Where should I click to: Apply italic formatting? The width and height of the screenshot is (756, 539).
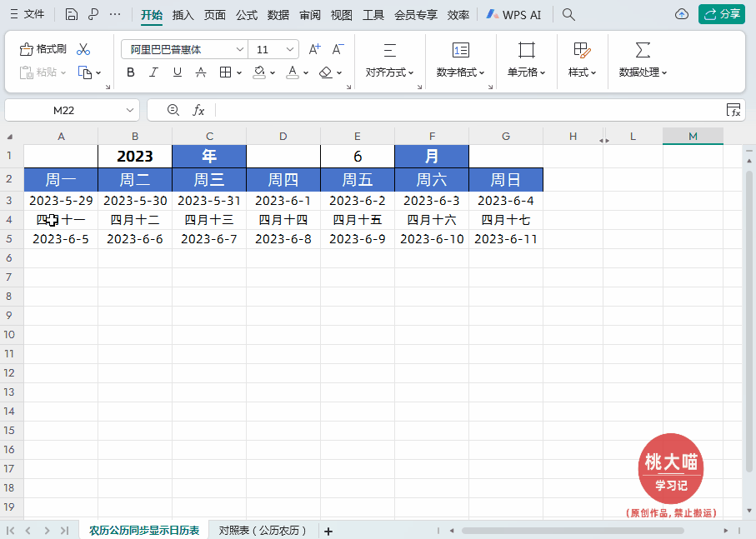pyautogui.click(x=153, y=72)
